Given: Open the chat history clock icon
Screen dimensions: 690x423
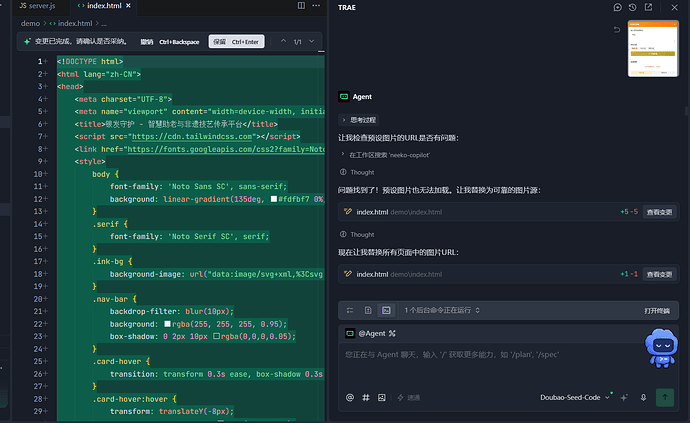Looking at the screenshot, I should tap(632, 7).
